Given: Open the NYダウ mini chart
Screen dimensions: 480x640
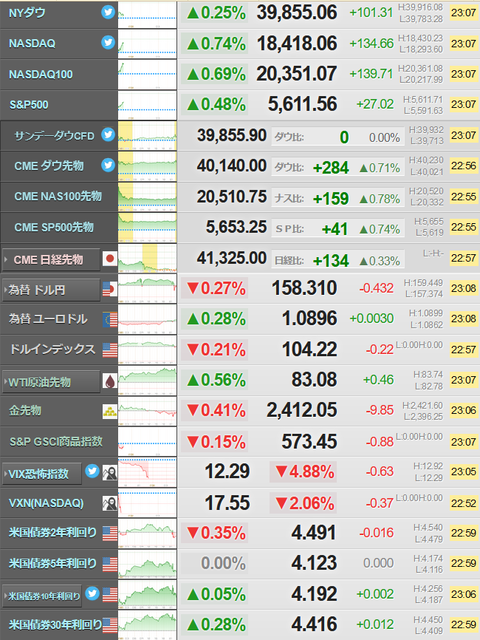Looking at the screenshot, I should tap(147, 14).
